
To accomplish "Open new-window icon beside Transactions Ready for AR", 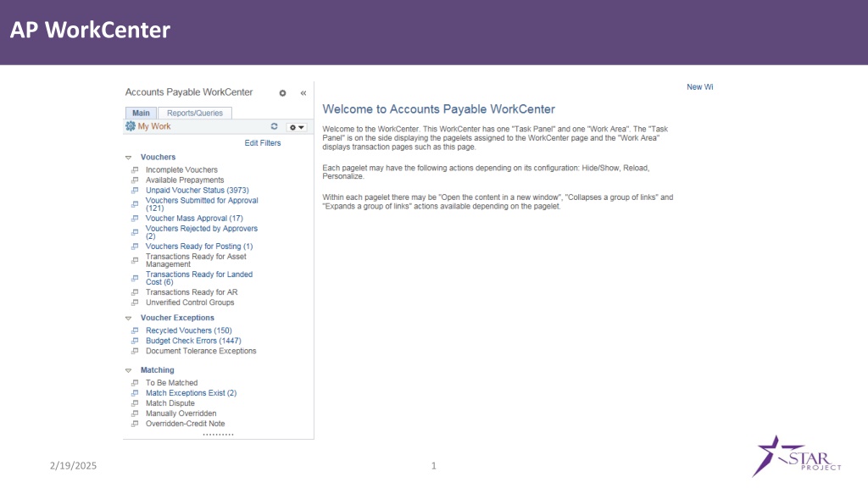I will point(135,292).
